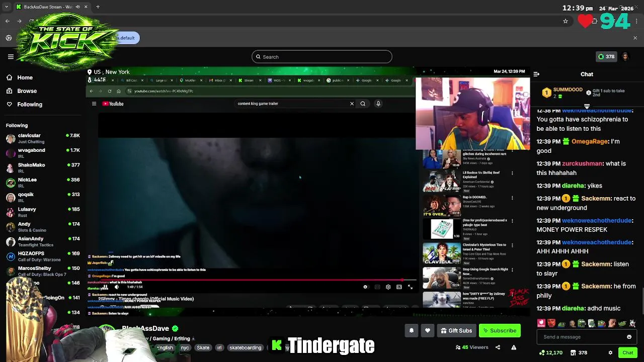Open the shop icon showing 378

[x=579, y=352]
